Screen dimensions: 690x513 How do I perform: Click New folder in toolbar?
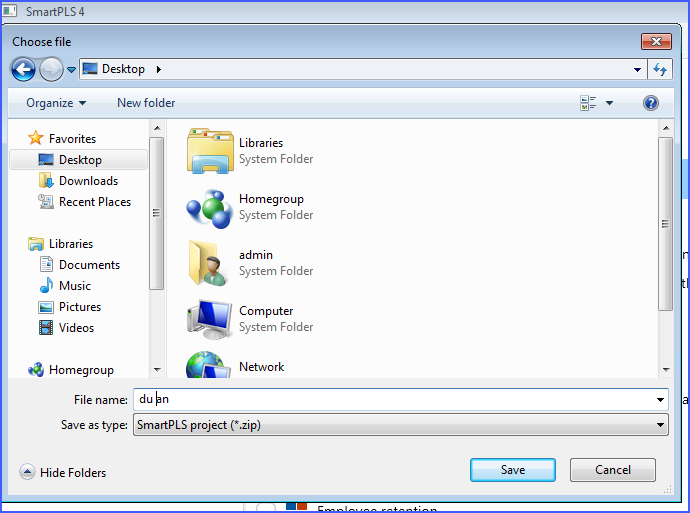(x=146, y=103)
